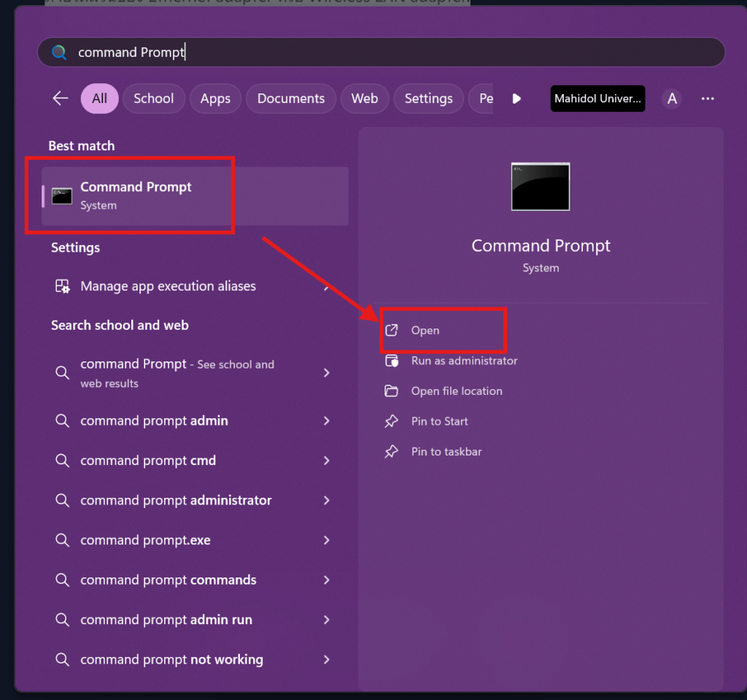Select the All filter tab
The width and height of the screenshot is (747, 700).
pos(99,99)
